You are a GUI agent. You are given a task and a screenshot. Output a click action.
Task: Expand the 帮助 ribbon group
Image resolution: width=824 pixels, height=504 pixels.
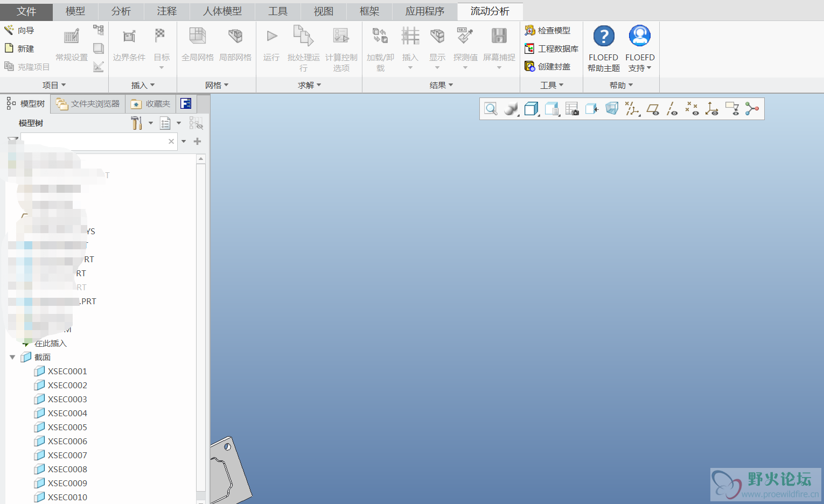click(621, 85)
